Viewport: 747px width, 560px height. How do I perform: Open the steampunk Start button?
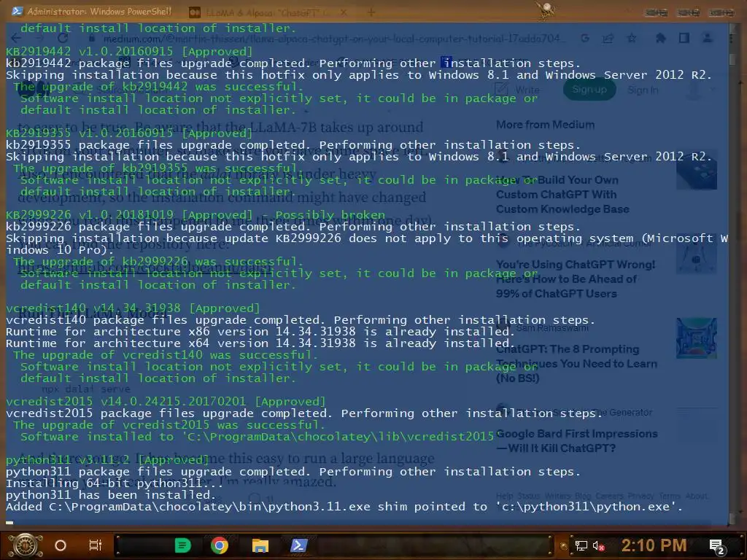(25, 545)
